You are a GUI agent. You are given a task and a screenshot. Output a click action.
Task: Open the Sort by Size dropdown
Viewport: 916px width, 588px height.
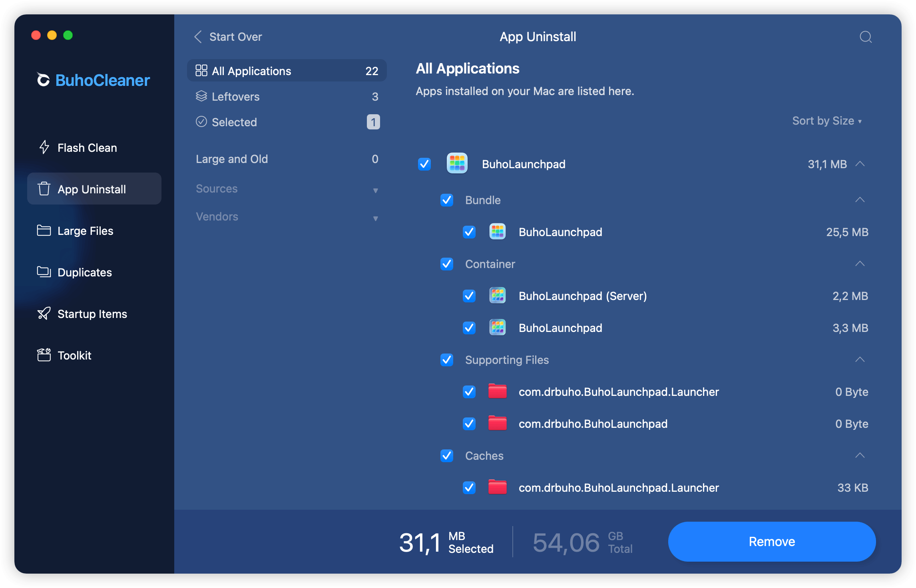[x=826, y=121]
